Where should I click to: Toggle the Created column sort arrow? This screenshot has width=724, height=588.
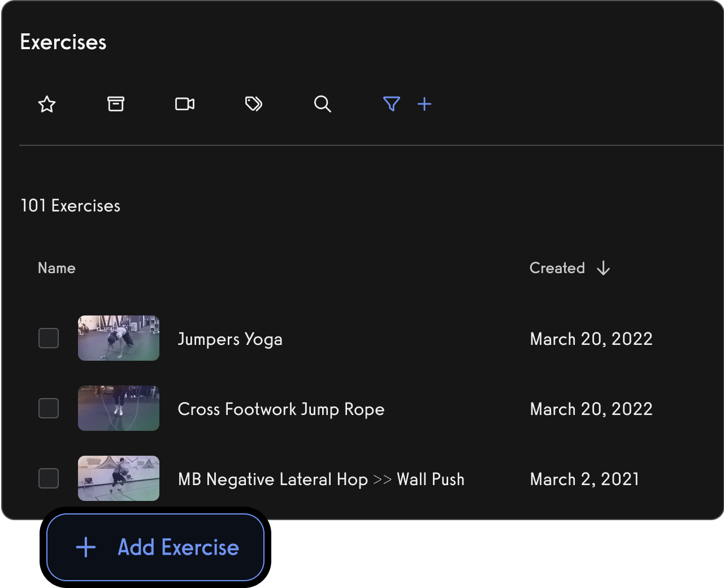[x=604, y=268]
